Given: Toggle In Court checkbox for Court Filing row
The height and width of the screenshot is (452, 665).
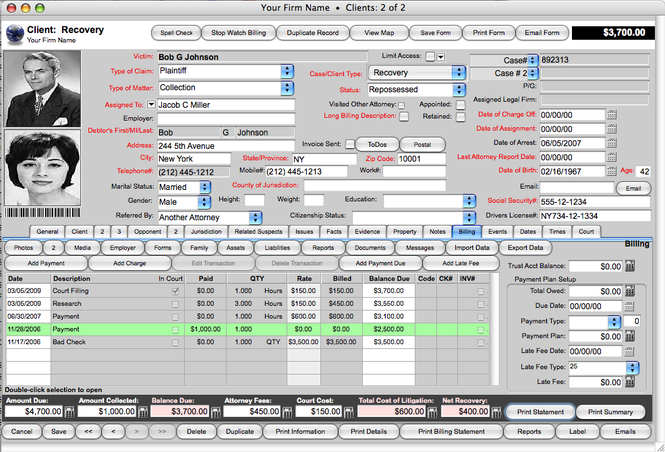Looking at the screenshot, I should (x=175, y=291).
